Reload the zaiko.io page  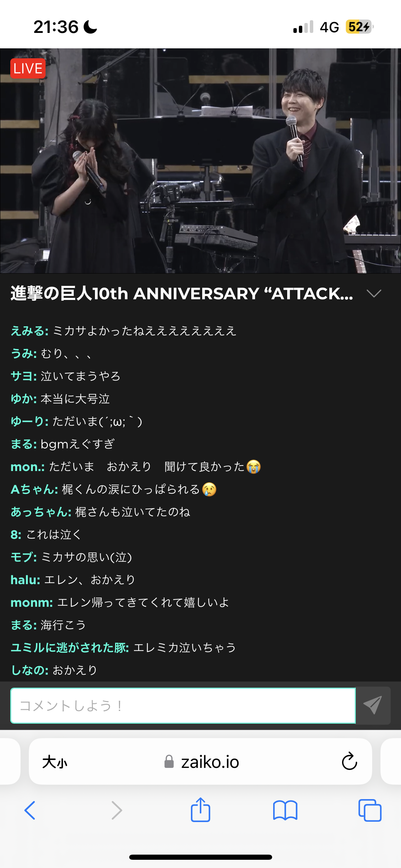pos(349,762)
